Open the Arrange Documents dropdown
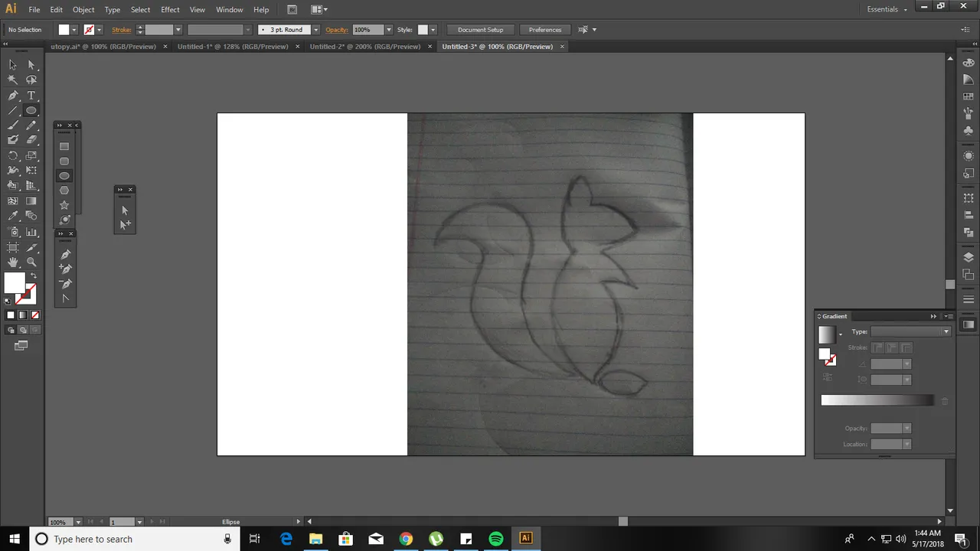The image size is (980, 551). (320, 10)
